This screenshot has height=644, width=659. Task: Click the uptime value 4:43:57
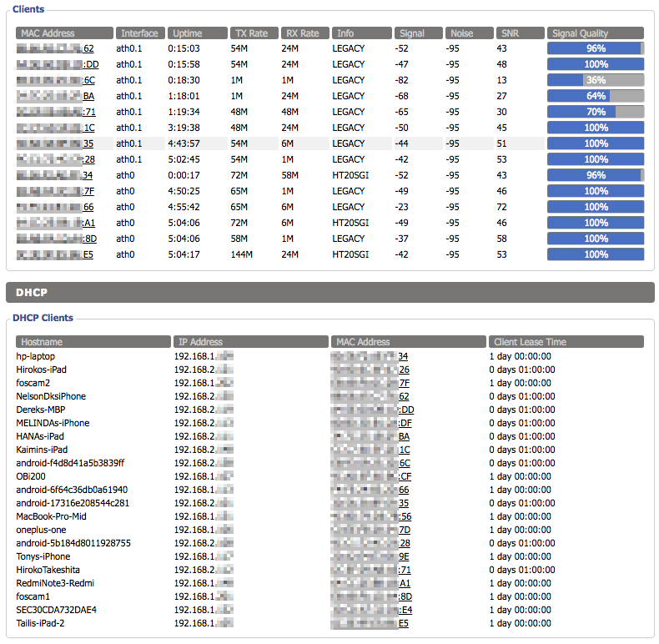[x=184, y=143]
